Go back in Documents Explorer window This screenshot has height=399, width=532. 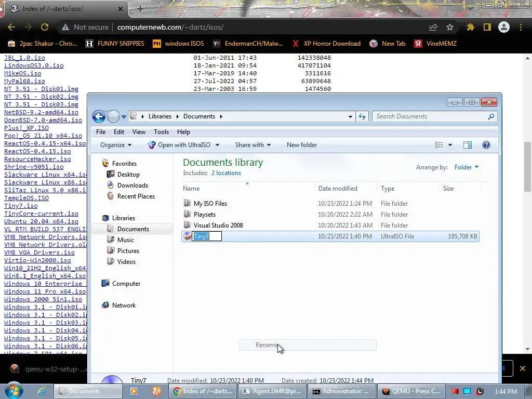click(99, 117)
